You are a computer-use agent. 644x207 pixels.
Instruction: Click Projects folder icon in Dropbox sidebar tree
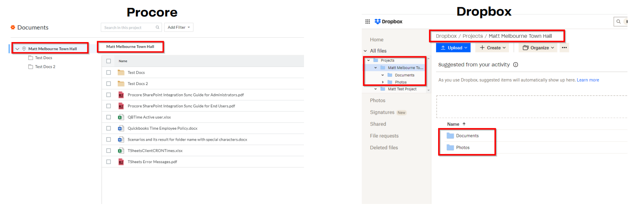(376, 60)
